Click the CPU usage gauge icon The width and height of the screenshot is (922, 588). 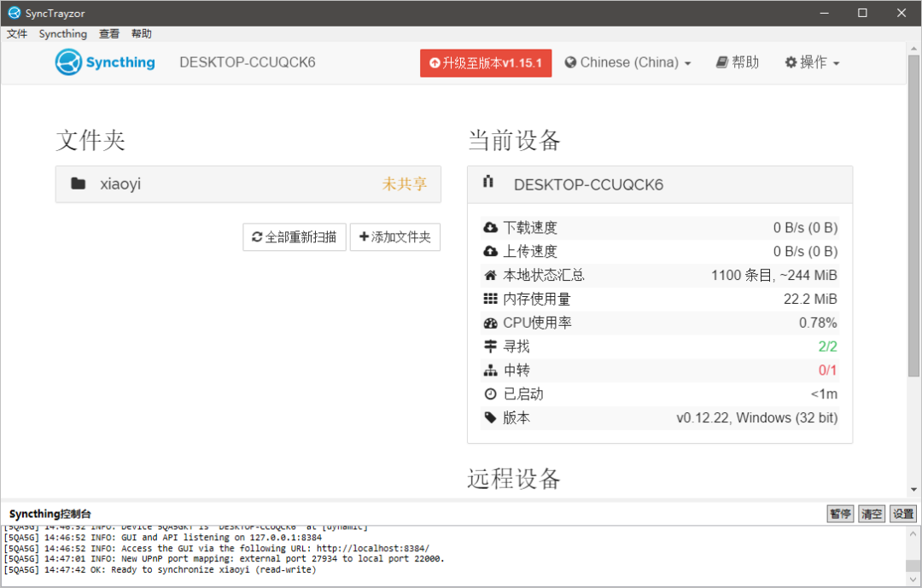(490, 323)
